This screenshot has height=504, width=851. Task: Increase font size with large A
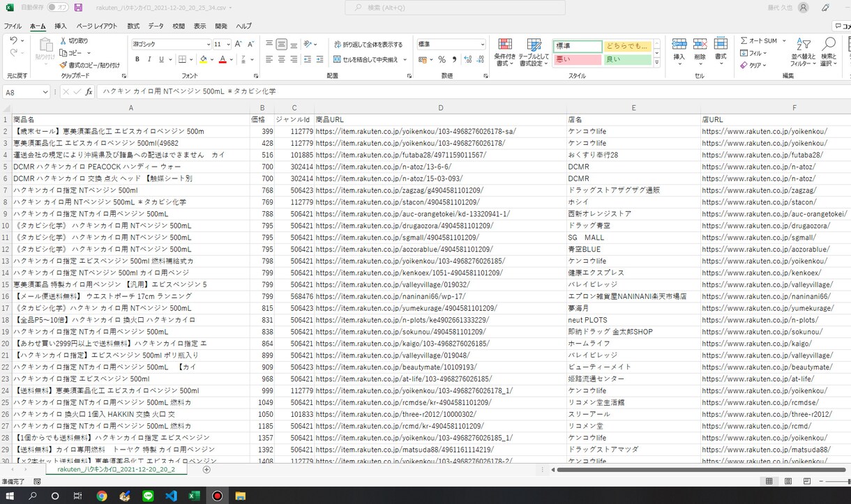coord(239,44)
